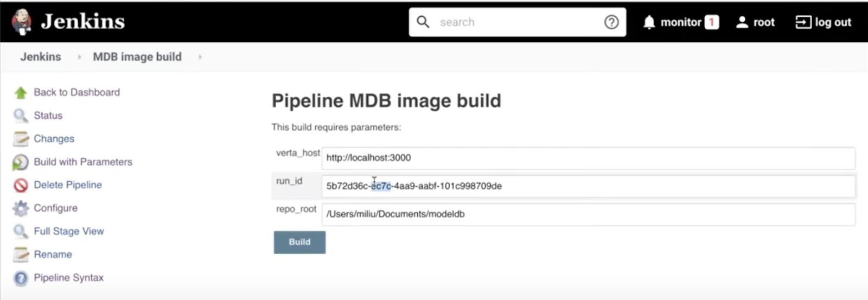The height and width of the screenshot is (300, 868).
Task: Select Rename in sidebar
Action: [x=53, y=254]
